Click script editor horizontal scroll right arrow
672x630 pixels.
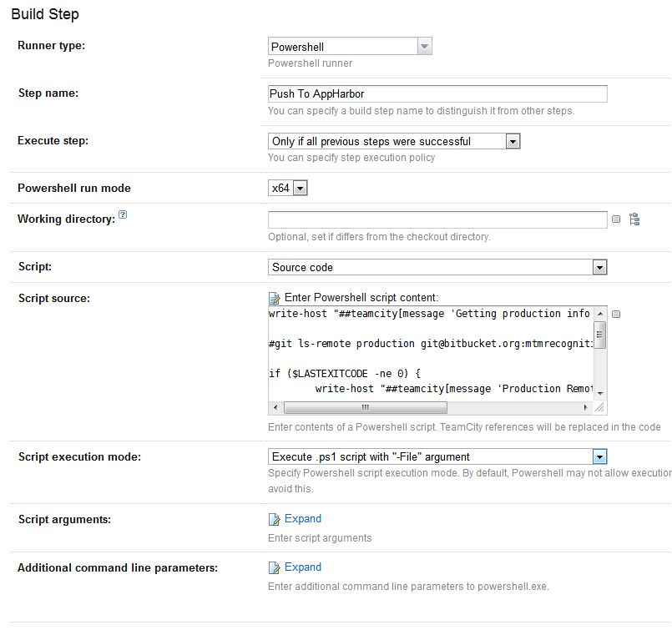click(586, 408)
